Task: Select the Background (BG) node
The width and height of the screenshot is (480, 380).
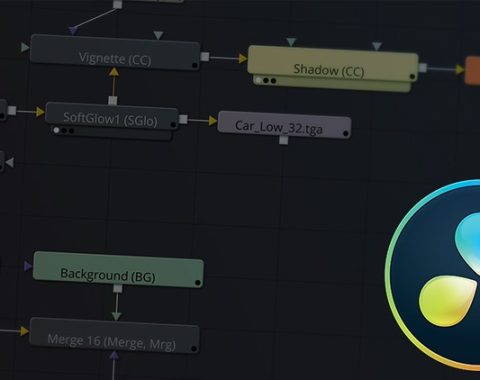Action: pyautogui.click(x=118, y=270)
